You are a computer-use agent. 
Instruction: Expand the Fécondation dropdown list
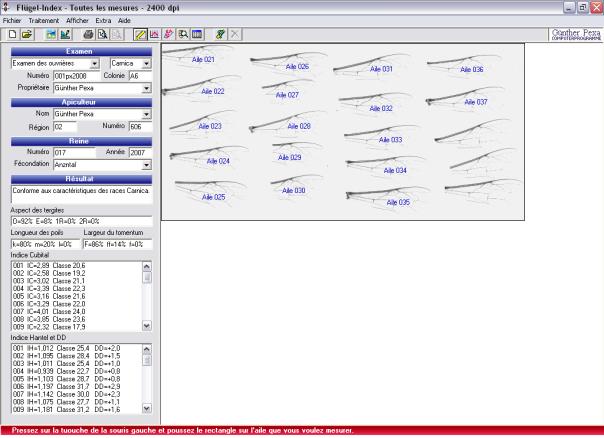147,163
